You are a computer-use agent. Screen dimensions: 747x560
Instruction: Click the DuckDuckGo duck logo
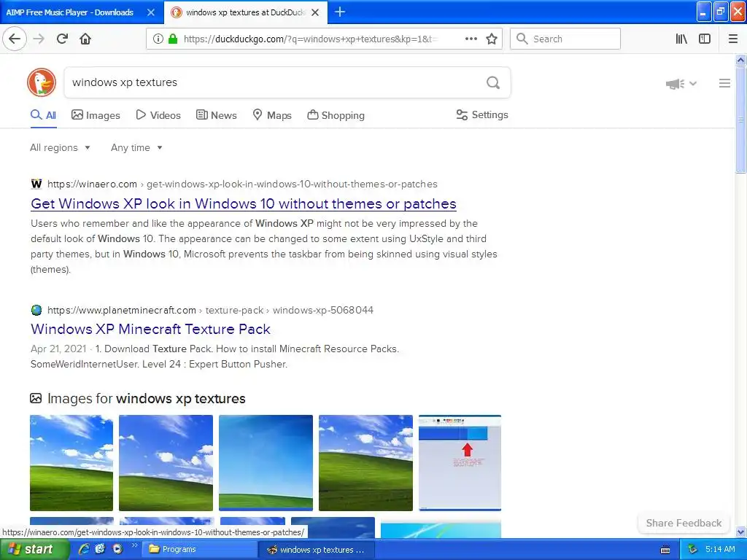(42, 82)
